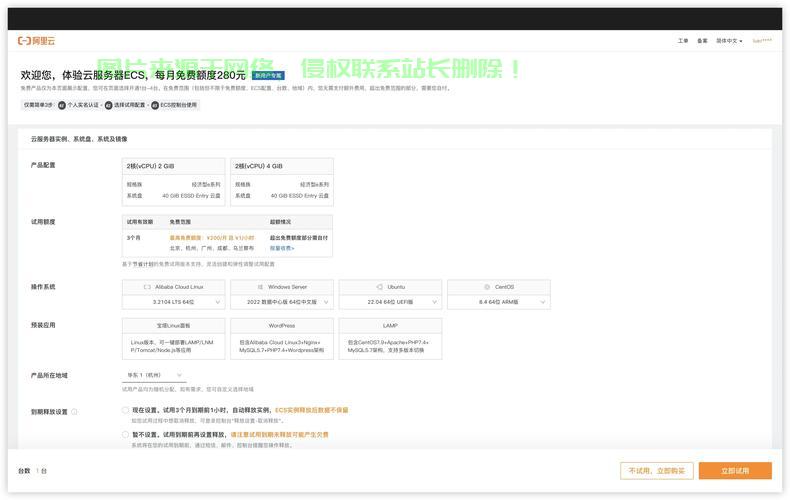Screen dimensions: 790x500
Task: Click the CentOS logo icon
Action: [x=487, y=287]
